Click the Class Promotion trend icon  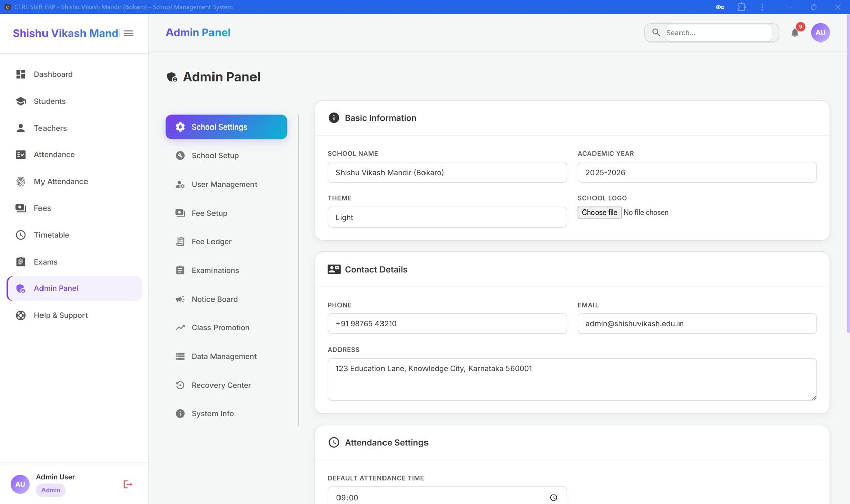coord(180,328)
